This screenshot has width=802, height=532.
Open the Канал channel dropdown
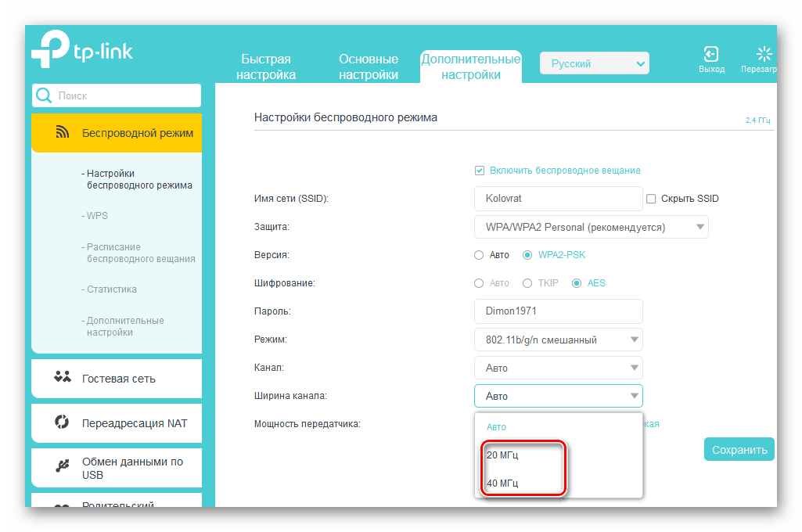pyautogui.click(x=559, y=368)
